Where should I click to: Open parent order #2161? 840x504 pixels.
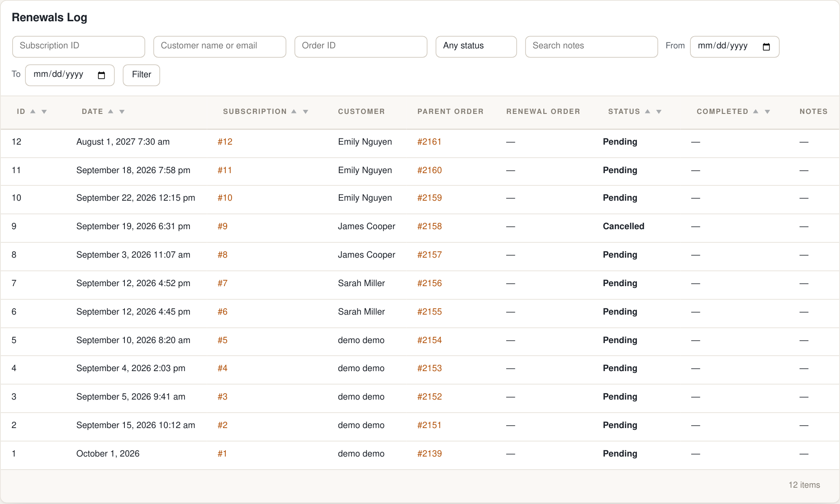[429, 142]
